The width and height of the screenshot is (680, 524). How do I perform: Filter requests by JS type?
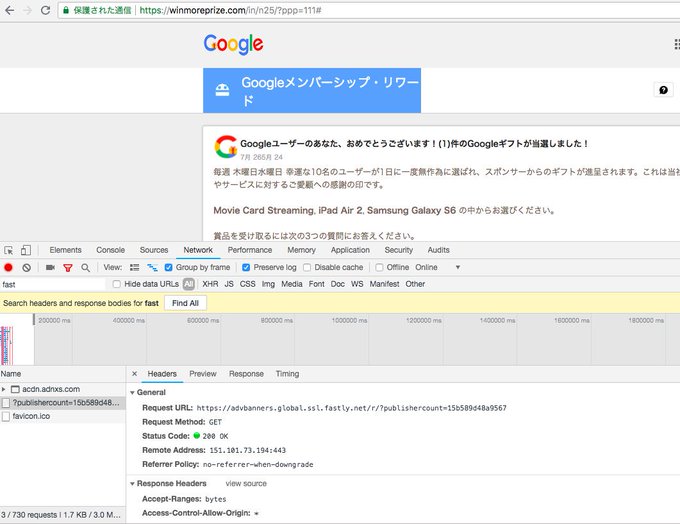coord(229,284)
